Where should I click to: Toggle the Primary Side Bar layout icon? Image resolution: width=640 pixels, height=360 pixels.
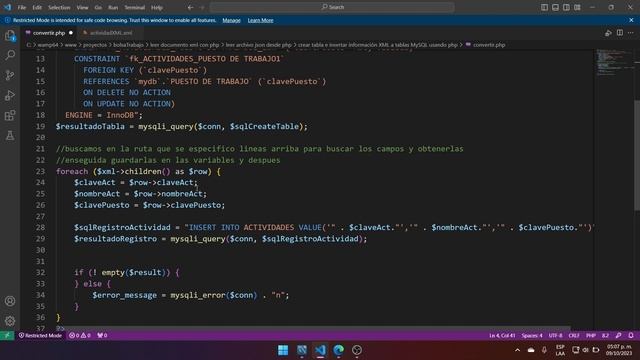(544, 7)
